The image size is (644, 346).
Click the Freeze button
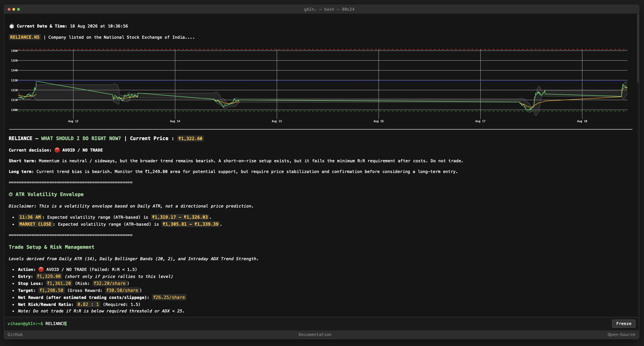click(623, 323)
